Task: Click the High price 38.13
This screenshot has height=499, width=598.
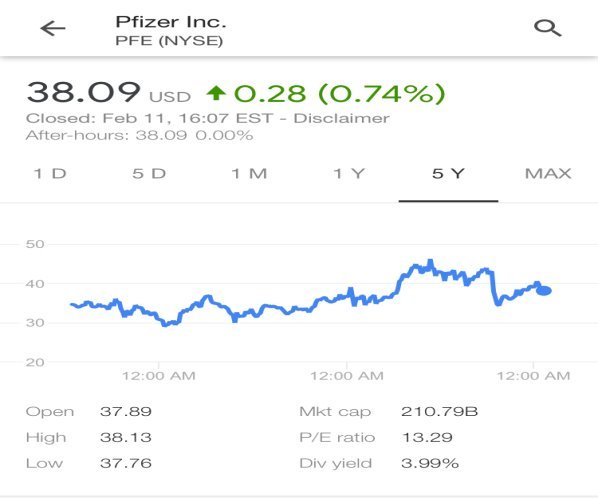Action: 126,437
